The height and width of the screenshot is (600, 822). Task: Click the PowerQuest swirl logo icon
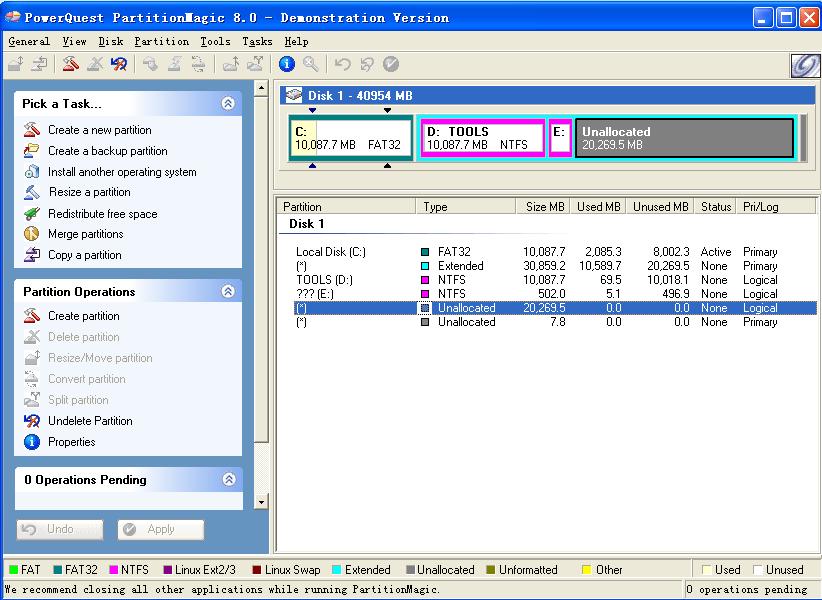click(x=805, y=66)
